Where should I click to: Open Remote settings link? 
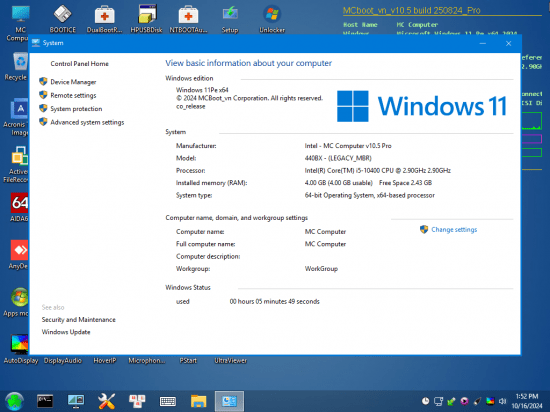point(73,95)
